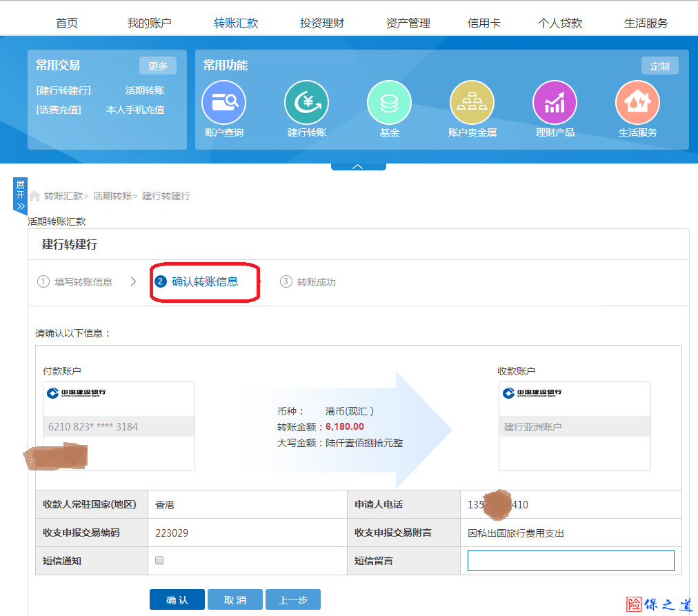Collapse the blue shortcuts panel with the up chevron

(x=358, y=166)
